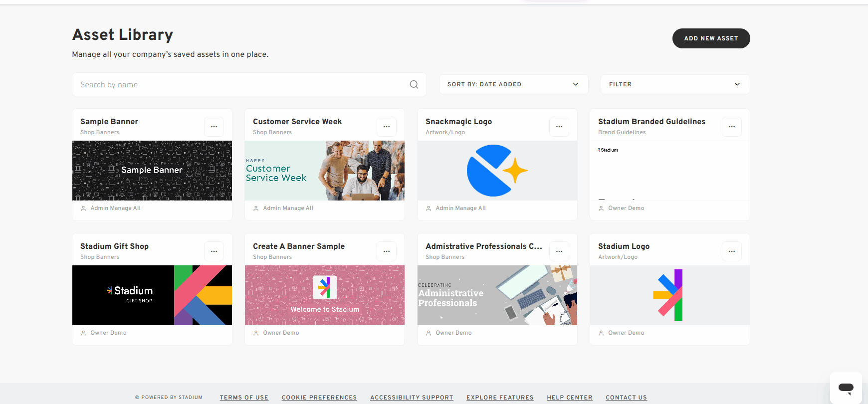Open the Customer Service Week banner image
The image size is (868, 404).
(325, 171)
